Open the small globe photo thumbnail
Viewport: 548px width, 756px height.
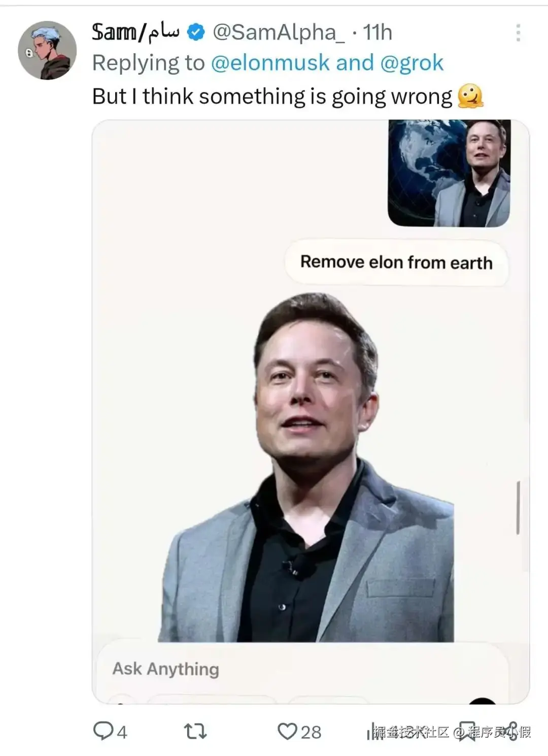pos(449,173)
